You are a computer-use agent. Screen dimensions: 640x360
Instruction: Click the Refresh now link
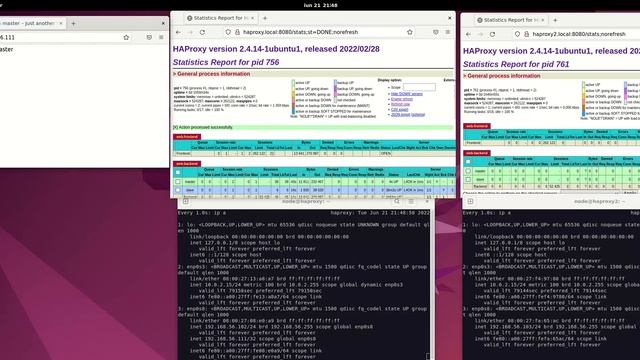pos(400,104)
